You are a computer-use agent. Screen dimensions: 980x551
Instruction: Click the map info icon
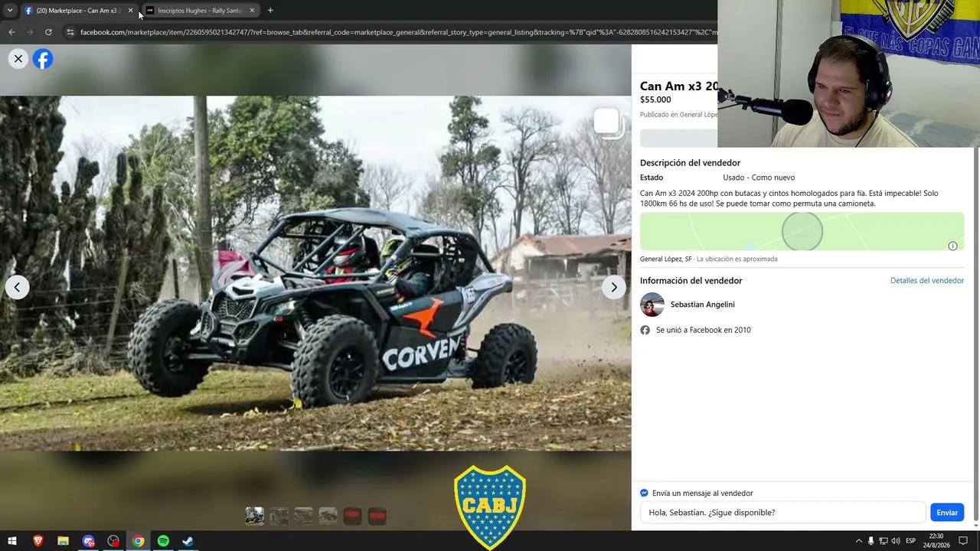pos(952,246)
